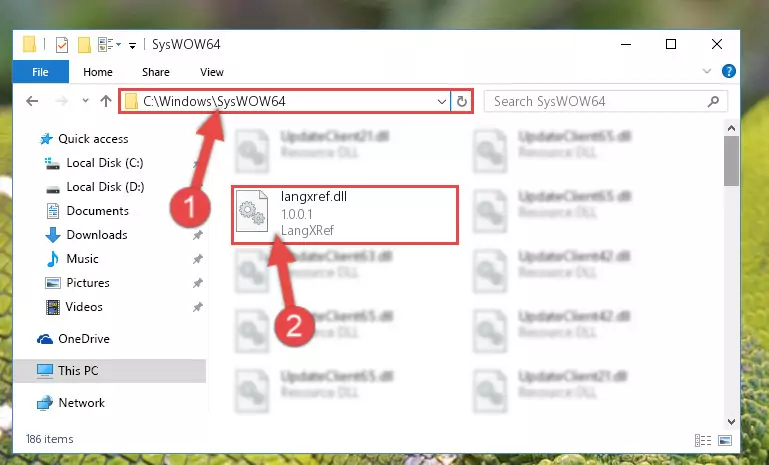The height and width of the screenshot is (465, 769).
Task: Select Network in navigation pane
Action: tap(81, 403)
